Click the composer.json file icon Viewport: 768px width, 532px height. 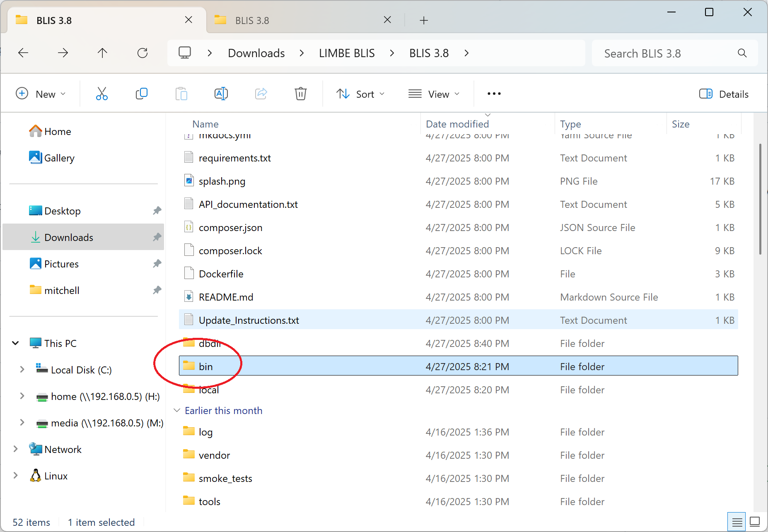click(189, 227)
